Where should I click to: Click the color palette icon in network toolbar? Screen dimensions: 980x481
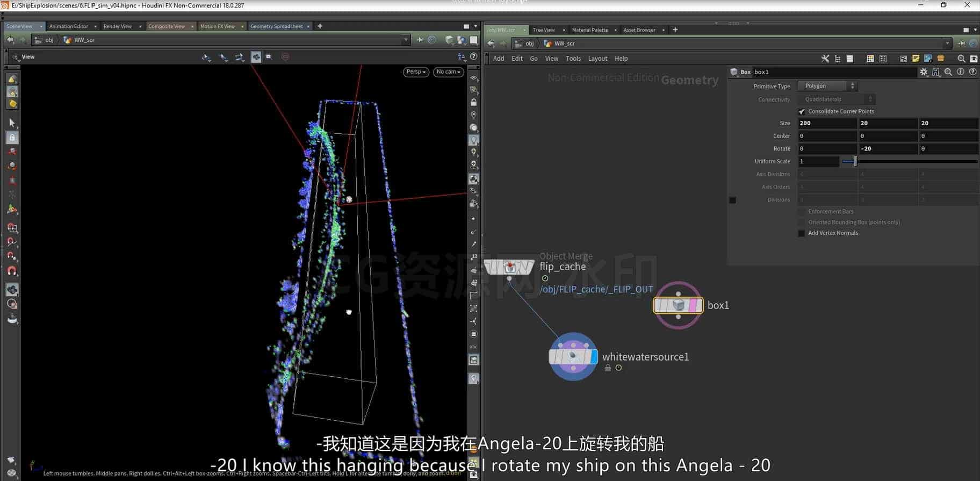pyautogui.click(x=870, y=59)
